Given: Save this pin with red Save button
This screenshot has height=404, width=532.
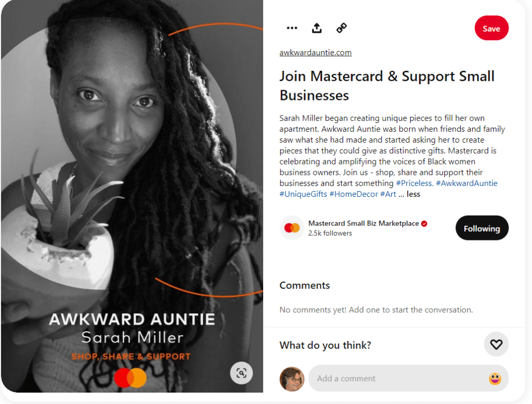Looking at the screenshot, I should pos(491,28).
